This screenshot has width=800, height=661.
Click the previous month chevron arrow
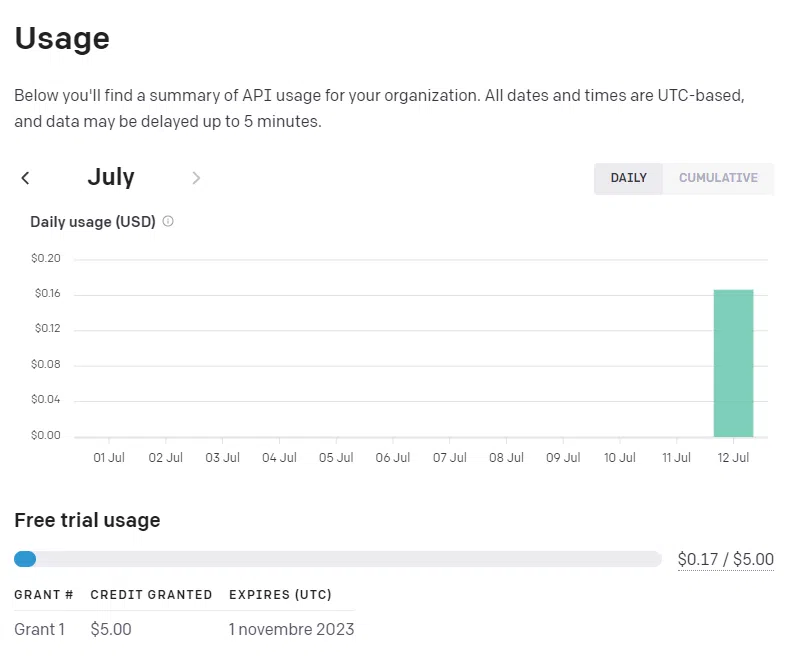pos(25,177)
